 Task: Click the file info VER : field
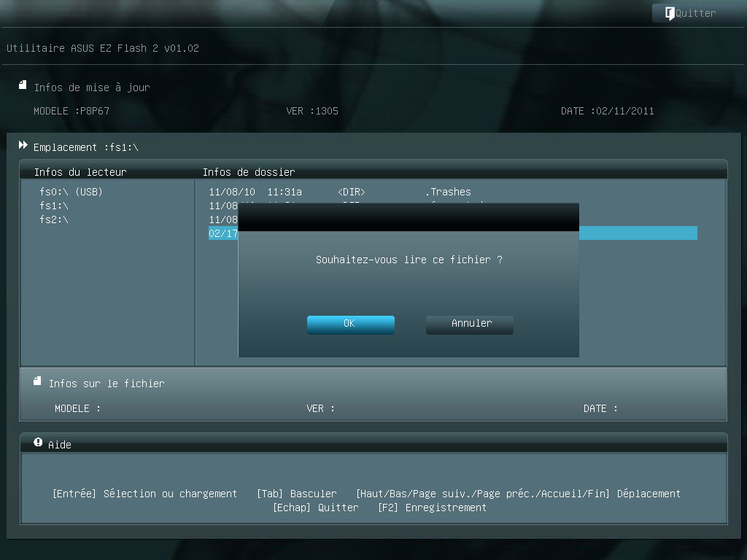click(x=321, y=408)
